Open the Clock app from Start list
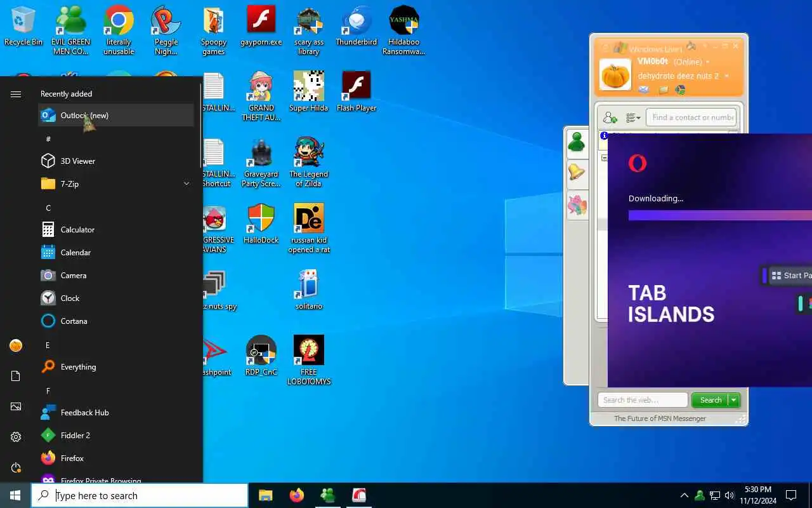812x508 pixels. 116,298
